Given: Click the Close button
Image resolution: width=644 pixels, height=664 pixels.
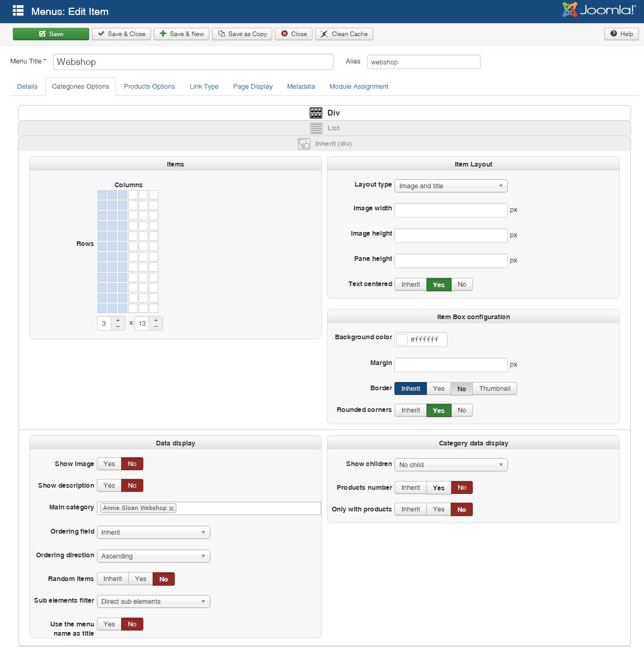Looking at the screenshot, I should tap(294, 34).
